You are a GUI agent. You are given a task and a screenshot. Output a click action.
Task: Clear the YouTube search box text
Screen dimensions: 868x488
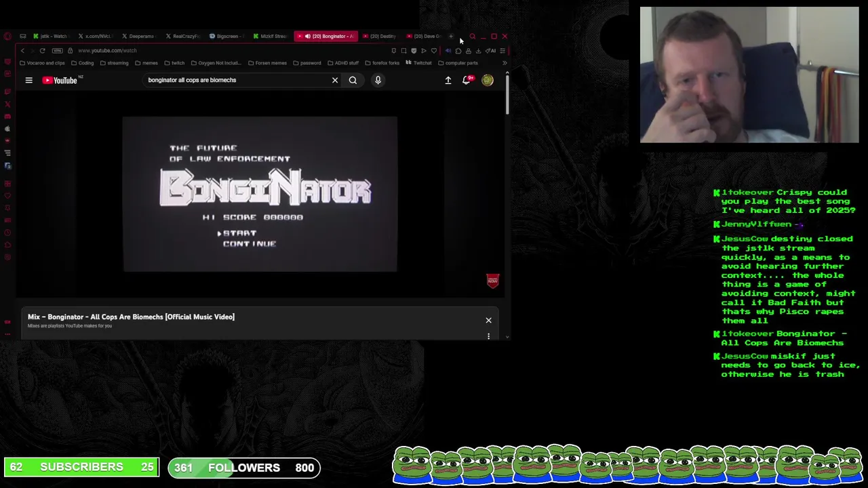(x=334, y=80)
